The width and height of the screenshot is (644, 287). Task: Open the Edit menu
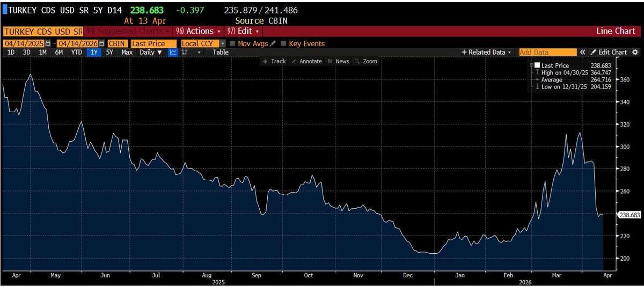[x=243, y=31]
